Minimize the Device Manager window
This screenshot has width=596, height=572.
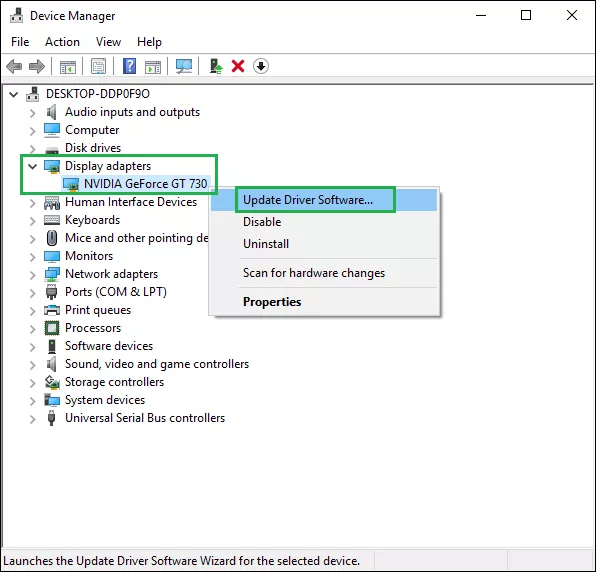pos(481,16)
